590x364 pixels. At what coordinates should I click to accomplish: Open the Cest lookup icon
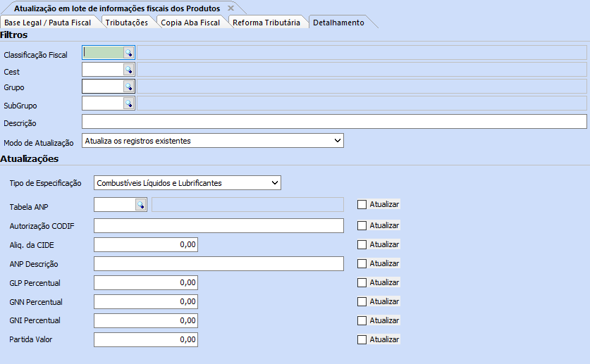[129, 69]
